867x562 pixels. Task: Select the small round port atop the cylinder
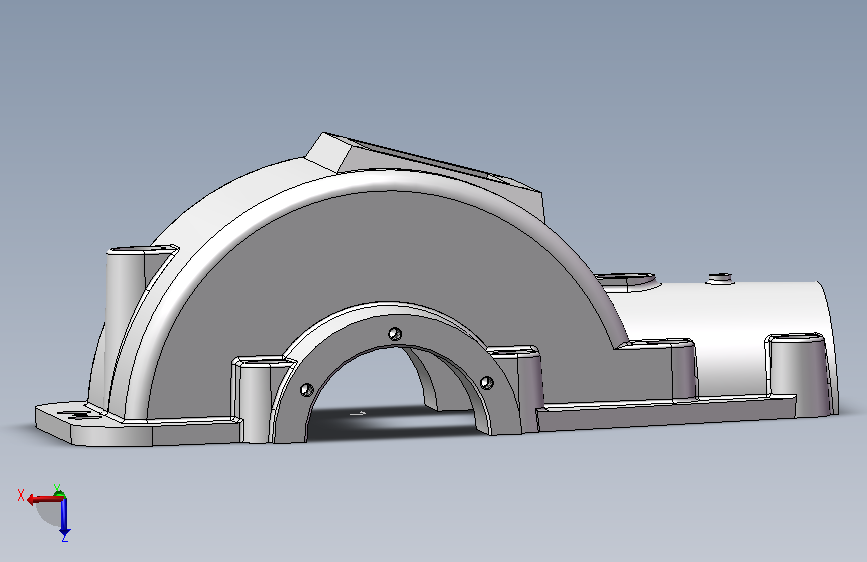(720, 278)
